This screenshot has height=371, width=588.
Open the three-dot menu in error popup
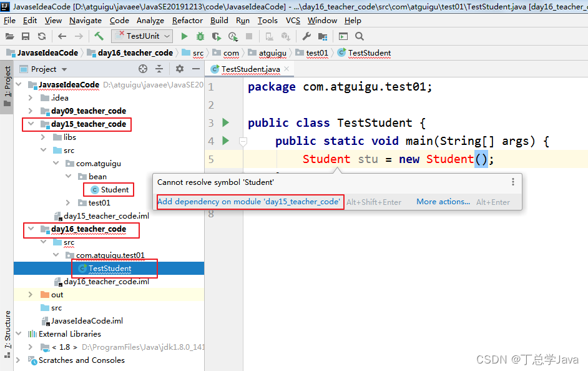[x=513, y=182]
